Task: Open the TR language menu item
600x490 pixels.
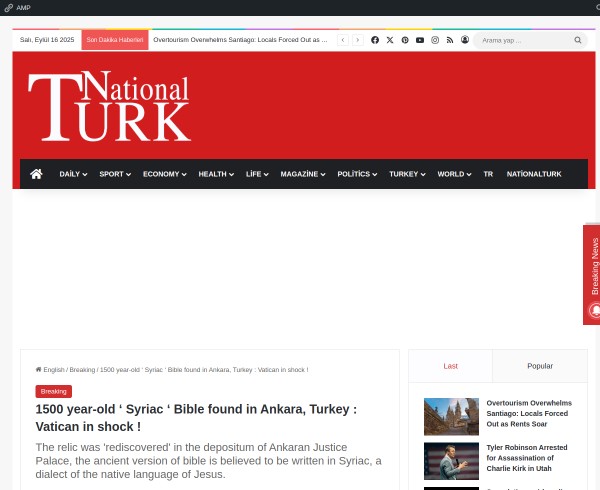Action: [488, 174]
